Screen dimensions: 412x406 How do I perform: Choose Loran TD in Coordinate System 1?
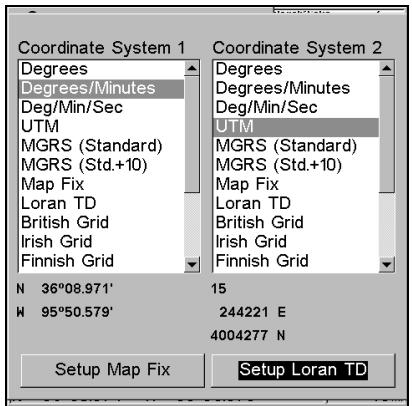(x=101, y=204)
